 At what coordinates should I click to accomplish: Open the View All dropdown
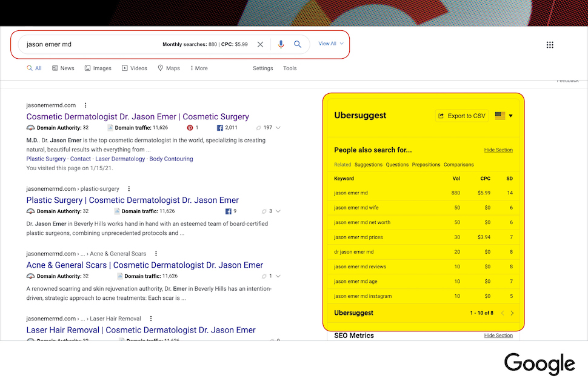tap(331, 44)
